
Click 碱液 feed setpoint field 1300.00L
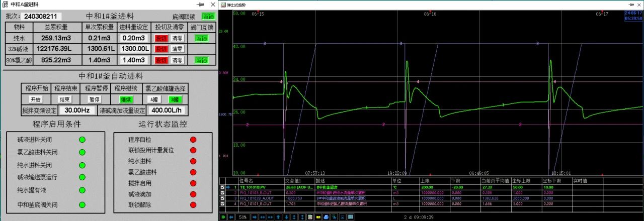134,49
